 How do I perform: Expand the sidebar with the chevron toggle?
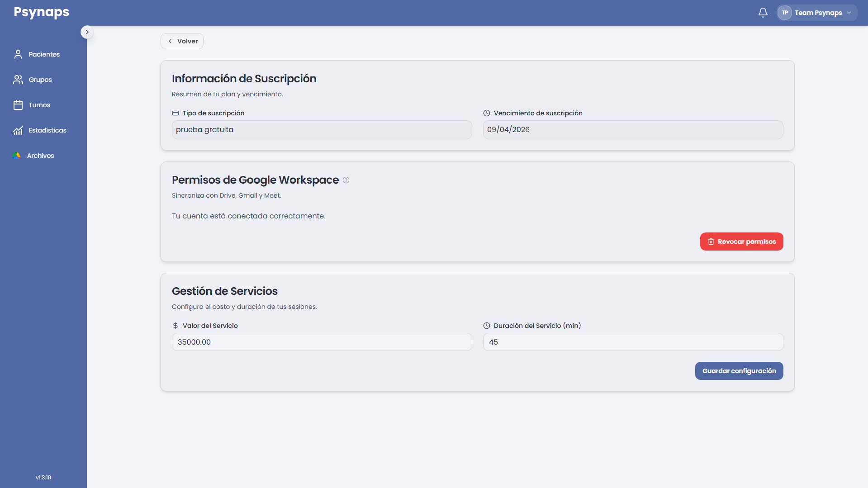coord(87,32)
